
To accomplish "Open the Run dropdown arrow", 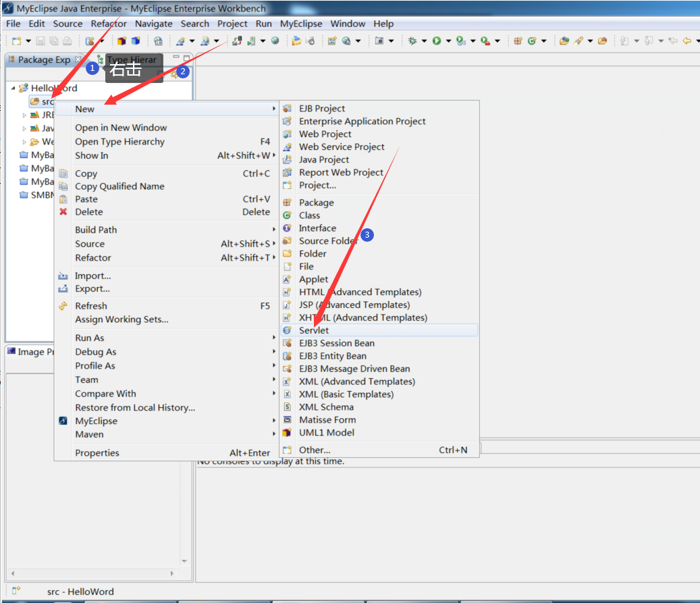I will 448,41.
